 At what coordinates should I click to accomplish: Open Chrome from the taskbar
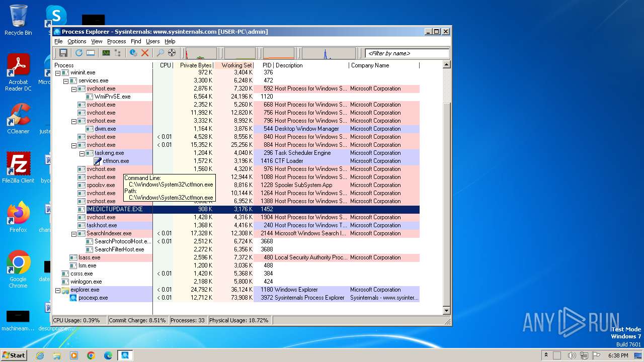click(x=91, y=355)
